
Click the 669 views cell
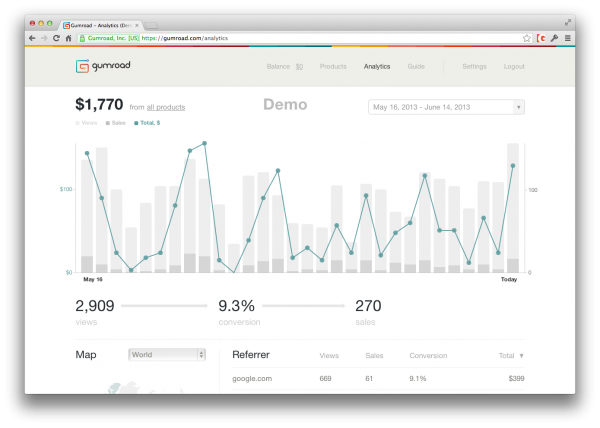(x=325, y=379)
